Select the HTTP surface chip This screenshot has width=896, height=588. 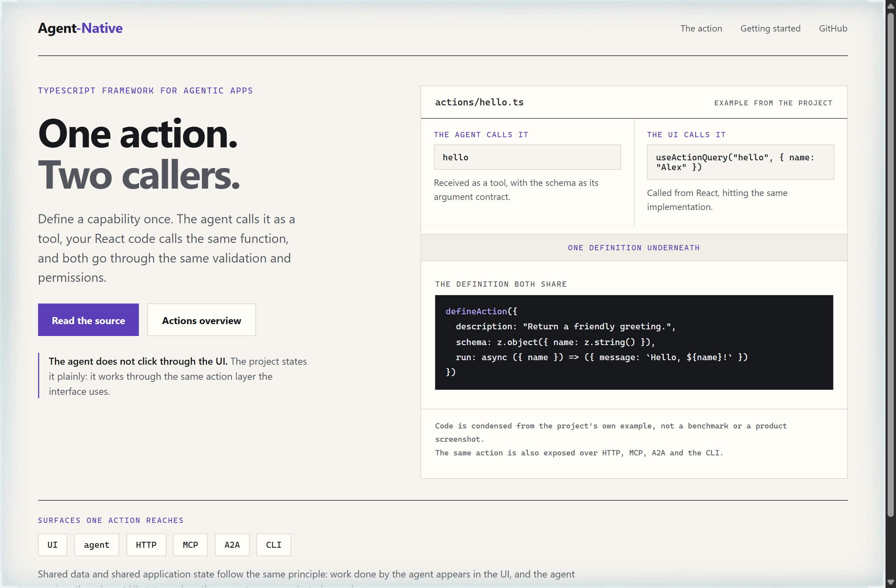pos(146,545)
